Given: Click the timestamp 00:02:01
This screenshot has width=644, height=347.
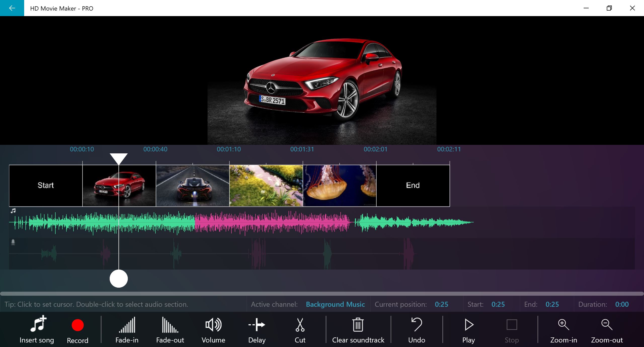Looking at the screenshot, I should tap(376, 149).
